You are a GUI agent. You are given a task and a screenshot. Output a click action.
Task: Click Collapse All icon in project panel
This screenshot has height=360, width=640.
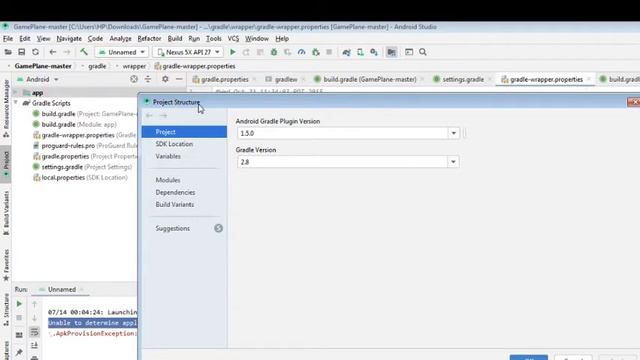[148, 79]
